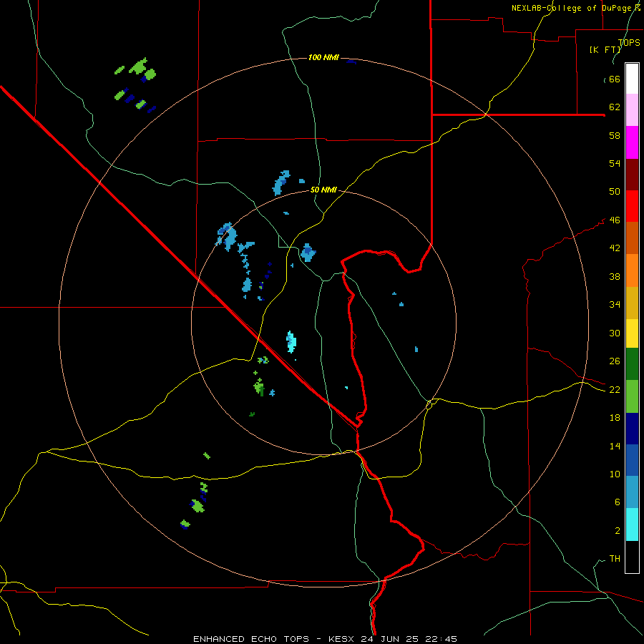644x644 pixels.
Task: Click the '10' scale label
Action: tap(615, 474)
